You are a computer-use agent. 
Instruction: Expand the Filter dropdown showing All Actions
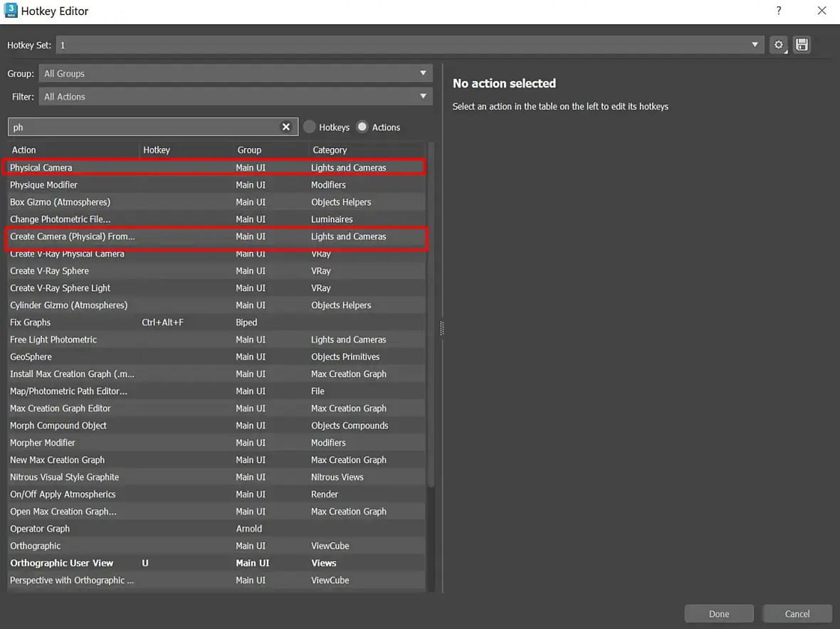[x=235, y=96]
